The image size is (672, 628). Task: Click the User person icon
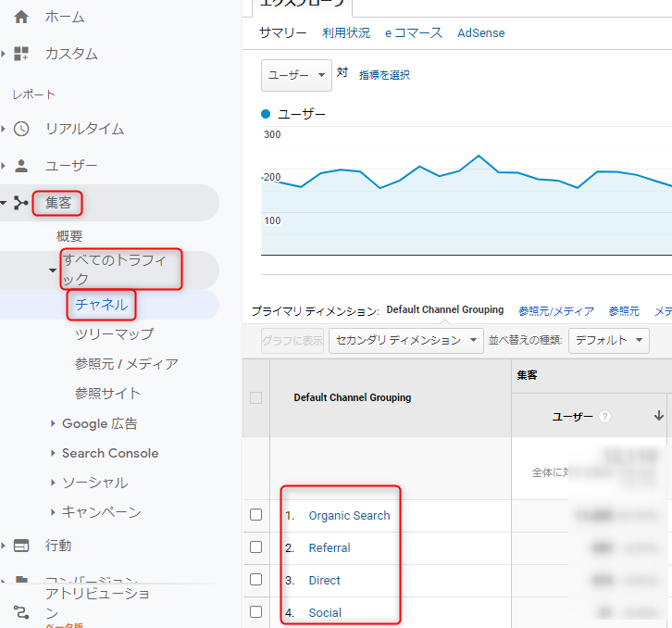coord(21,166)
